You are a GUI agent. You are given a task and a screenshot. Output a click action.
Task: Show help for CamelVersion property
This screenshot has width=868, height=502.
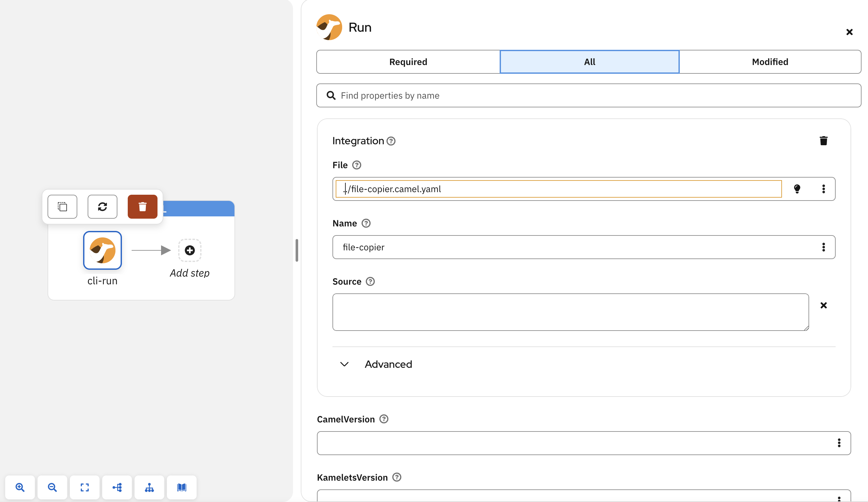tap(384, 419)
